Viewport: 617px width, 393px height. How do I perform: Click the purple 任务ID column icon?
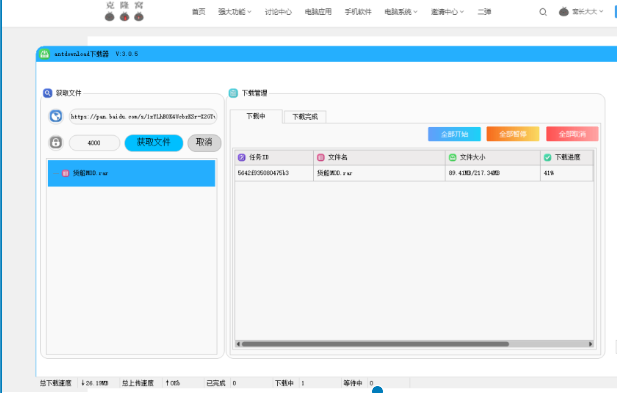point(242,157)
